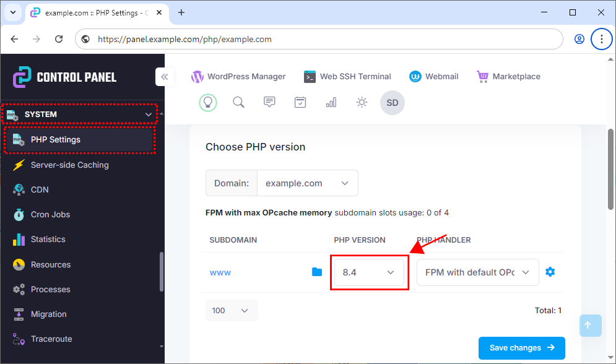Collapse the SYSTEM section
Screen dimensions: 616x364
coord(80,115)
